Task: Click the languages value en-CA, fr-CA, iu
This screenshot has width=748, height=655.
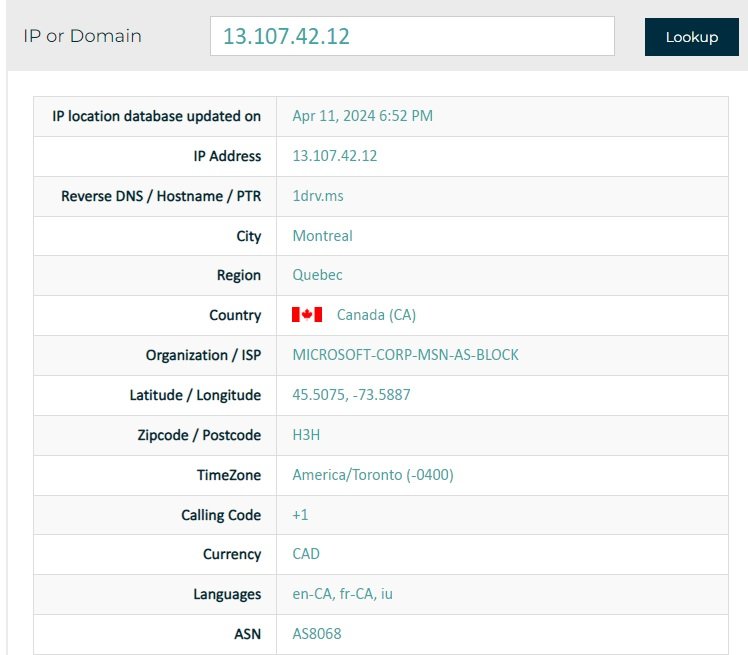Action: click(342, 594)
